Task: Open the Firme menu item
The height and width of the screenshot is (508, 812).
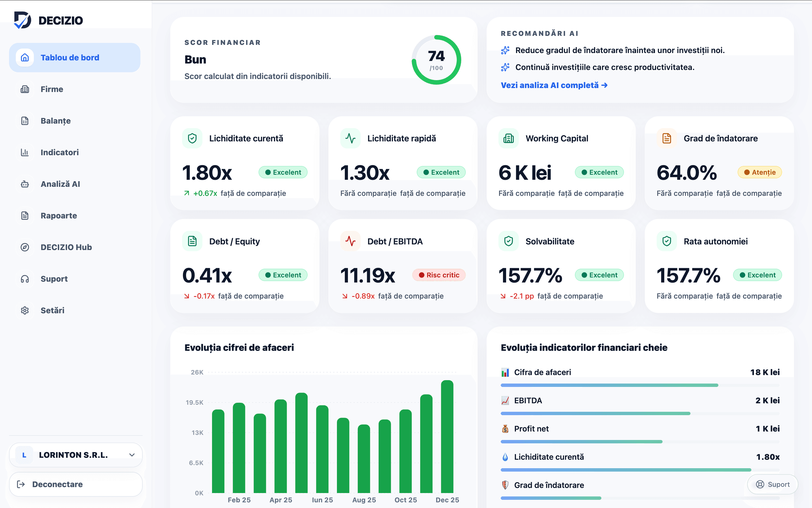Action: click(74, 89)
